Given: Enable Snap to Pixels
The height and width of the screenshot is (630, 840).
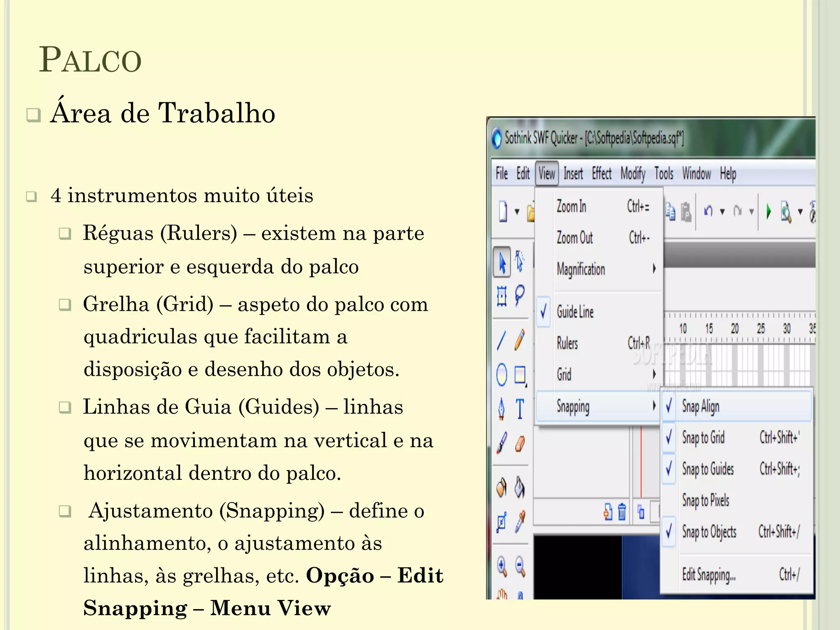Looking at the screenshot, I should point(737,500).
